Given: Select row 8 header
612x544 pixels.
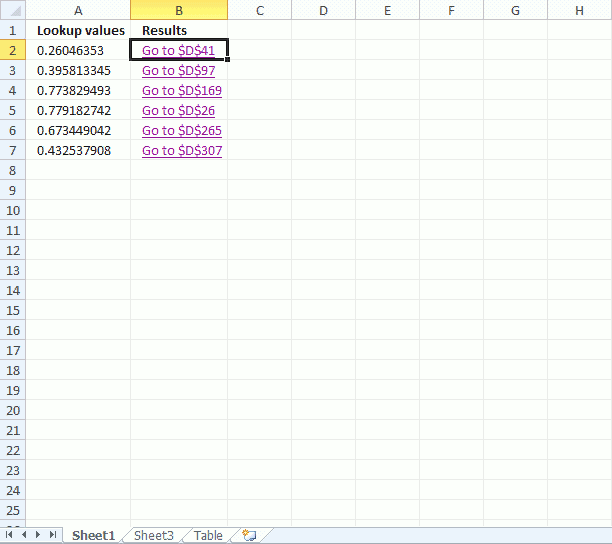Looking at the screenshot, I should [x=13, y=170].
